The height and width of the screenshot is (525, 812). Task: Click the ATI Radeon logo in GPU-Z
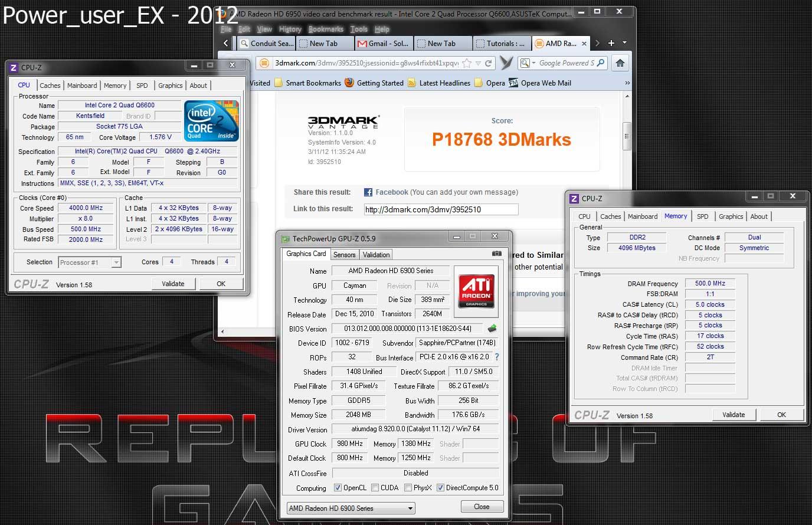coord(476,291)
